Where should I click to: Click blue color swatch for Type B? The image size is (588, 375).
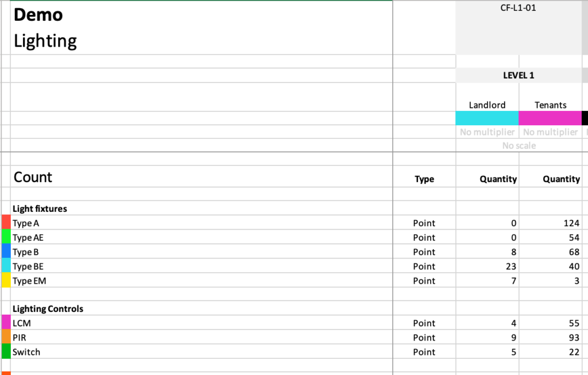pos(6,252)
